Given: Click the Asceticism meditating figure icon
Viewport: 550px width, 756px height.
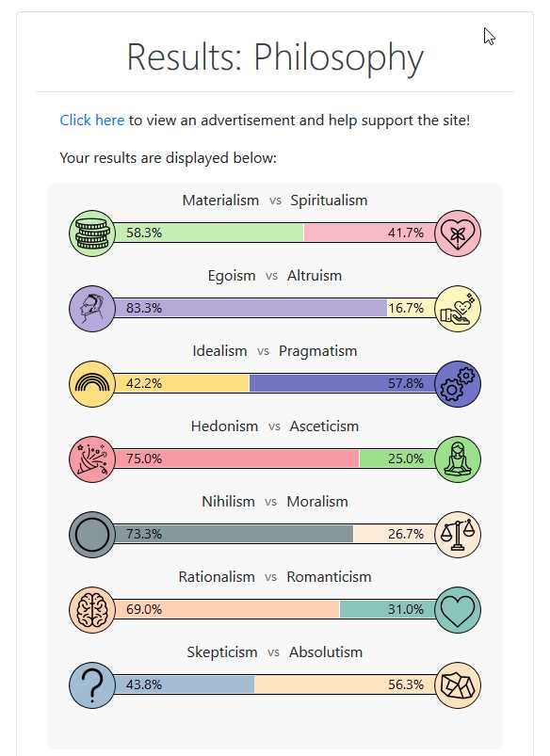Looking at the screenshot, I should click(458, 459).
